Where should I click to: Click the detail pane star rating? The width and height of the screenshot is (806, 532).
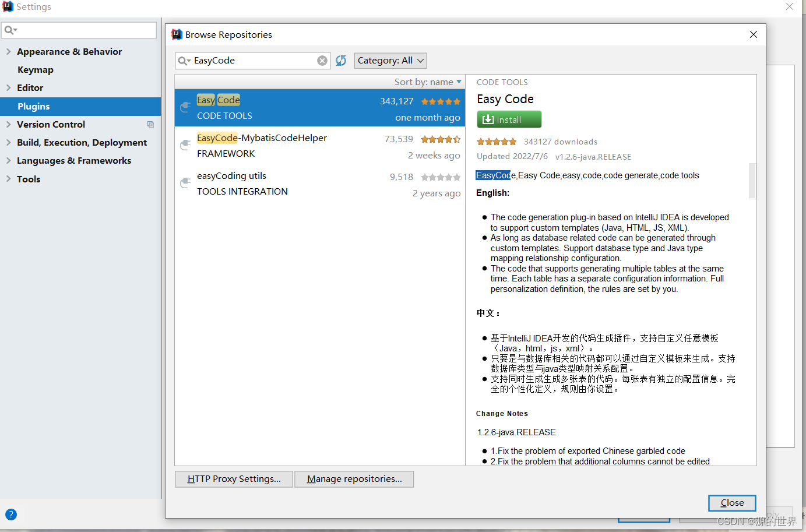497,142
